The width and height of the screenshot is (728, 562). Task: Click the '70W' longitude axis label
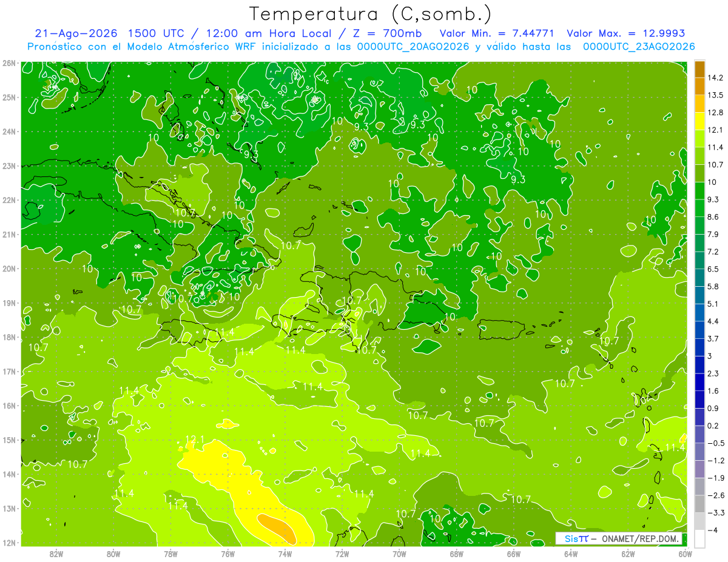(x=399, y=554)
